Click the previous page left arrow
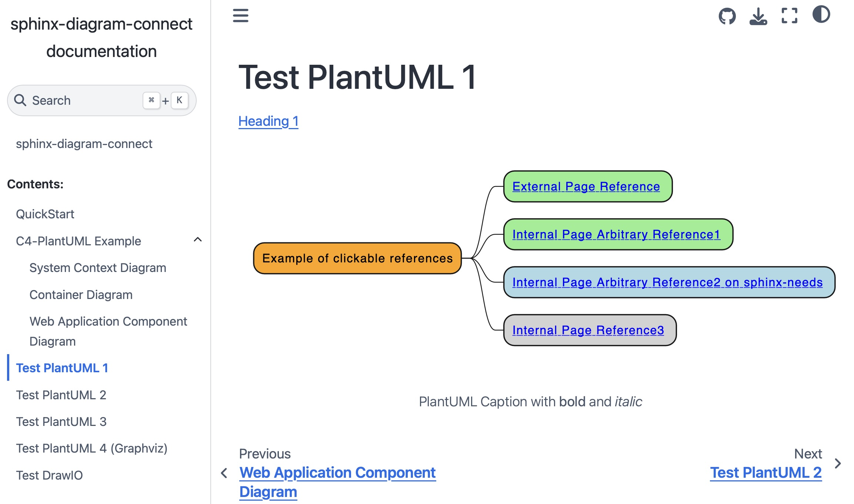 point(224,473)
